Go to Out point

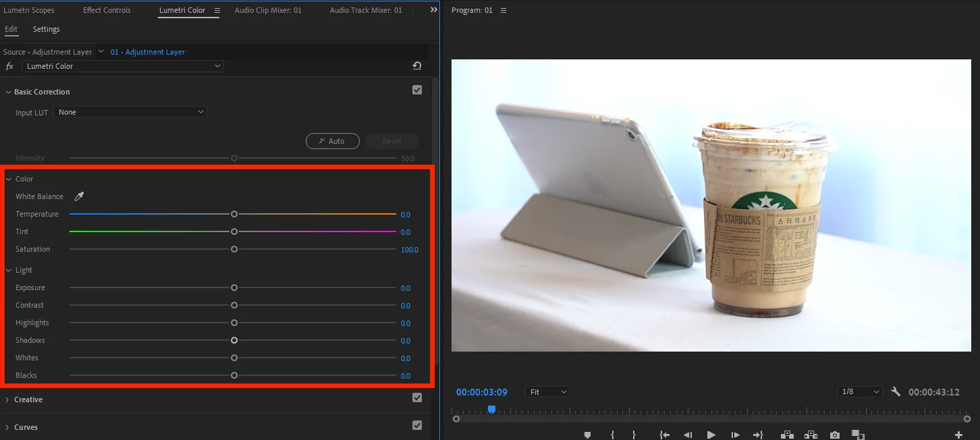click(758, 435)
